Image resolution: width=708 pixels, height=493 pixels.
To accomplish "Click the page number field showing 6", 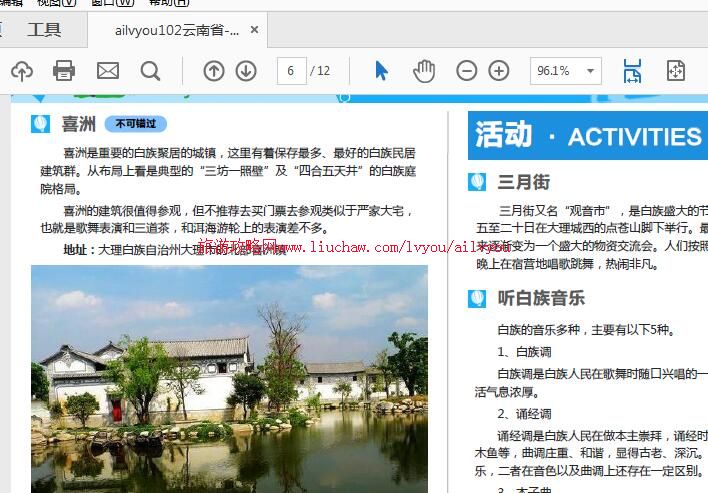I will tap(291, 71).
